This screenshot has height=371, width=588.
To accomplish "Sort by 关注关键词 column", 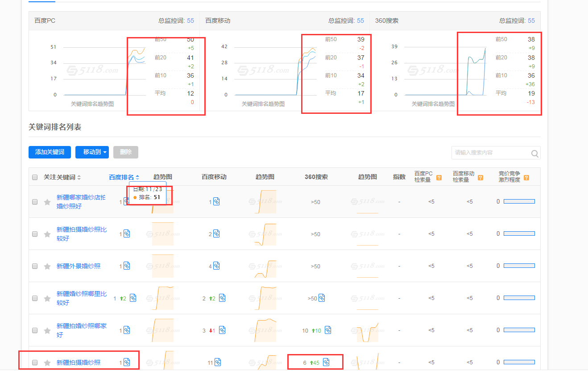I will pos(62,177).
